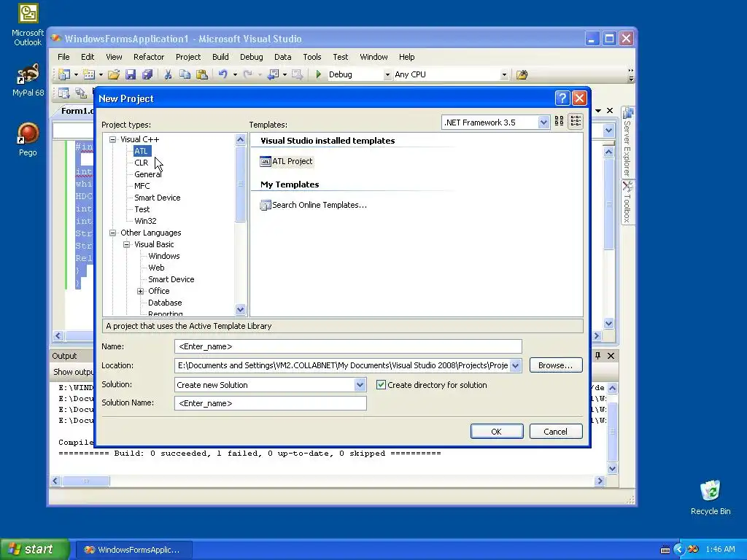The width and height of the screenshot is (747, 560).
Task: Click Output panel horizontal scrollbar thumb
Action: tap(86, 481)
